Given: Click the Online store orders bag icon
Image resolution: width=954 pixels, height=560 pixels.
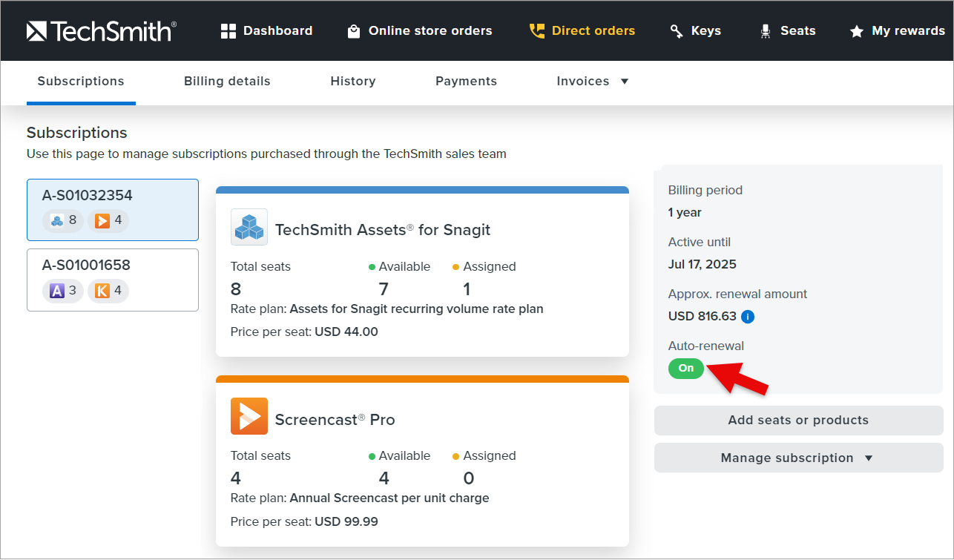Looking at the screenshot, I should (x=354, y=31).
